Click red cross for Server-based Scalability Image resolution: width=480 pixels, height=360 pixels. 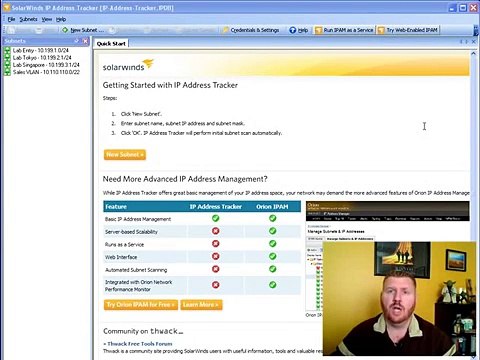tap(216, 231)
